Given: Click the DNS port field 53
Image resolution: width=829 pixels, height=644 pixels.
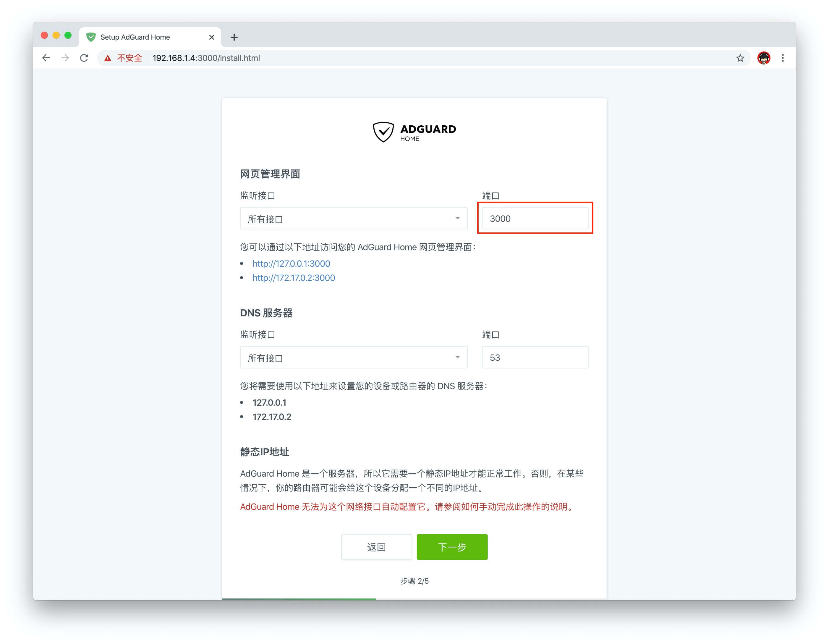Looking at the screenshot, I should (x=535, y=357).
